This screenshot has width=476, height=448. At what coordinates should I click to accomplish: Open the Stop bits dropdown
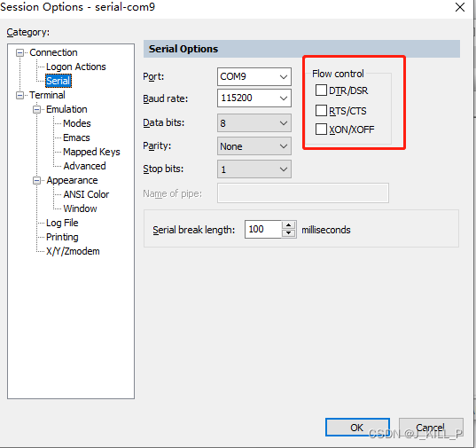[x=254, y=169]
